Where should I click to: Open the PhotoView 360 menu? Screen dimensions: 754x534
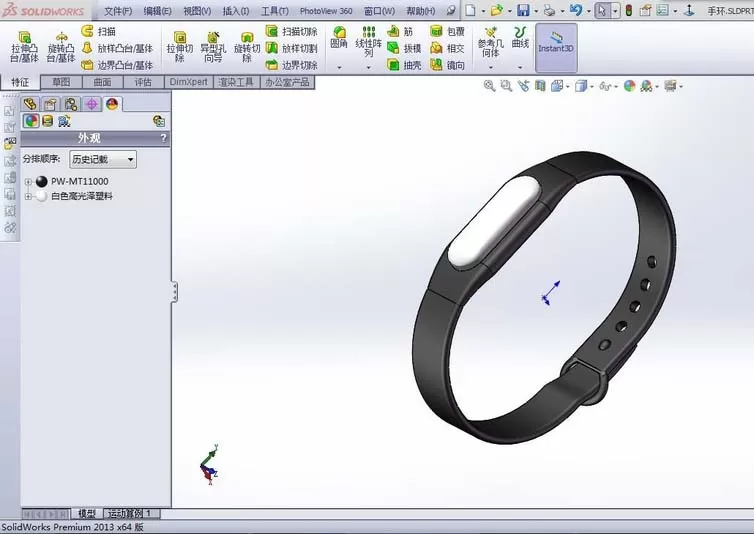tap(326, 11)
